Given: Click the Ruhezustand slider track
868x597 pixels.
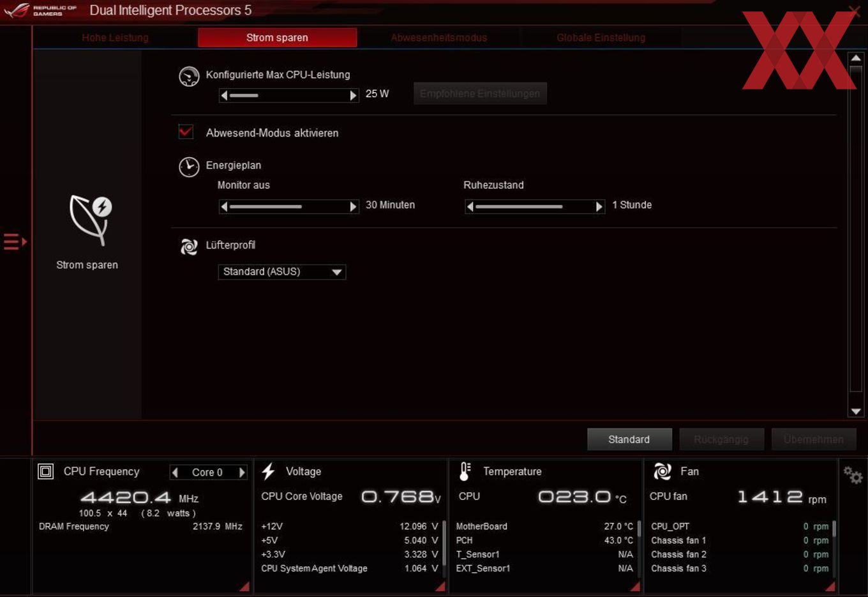Looking at the screenshot, I should (x=534, y=206).
